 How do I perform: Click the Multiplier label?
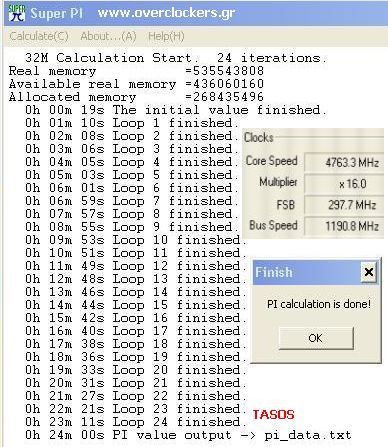tap(278, 182)
